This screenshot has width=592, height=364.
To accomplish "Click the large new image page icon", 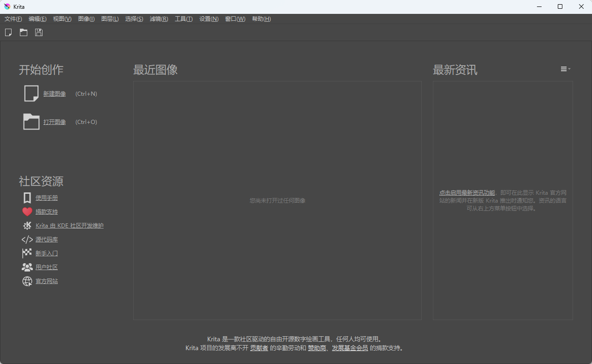I will pyautogui.click(x=31, y=93).
